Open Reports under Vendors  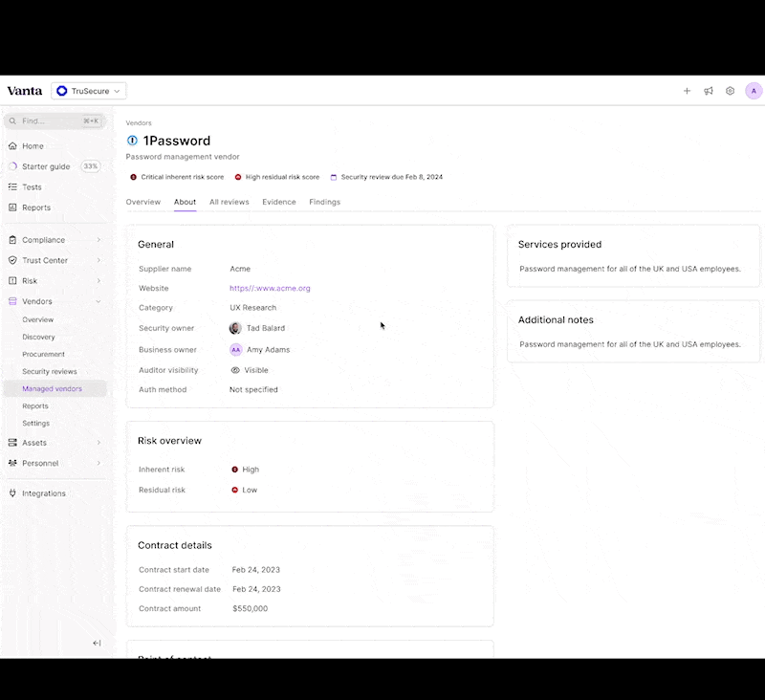35,405
